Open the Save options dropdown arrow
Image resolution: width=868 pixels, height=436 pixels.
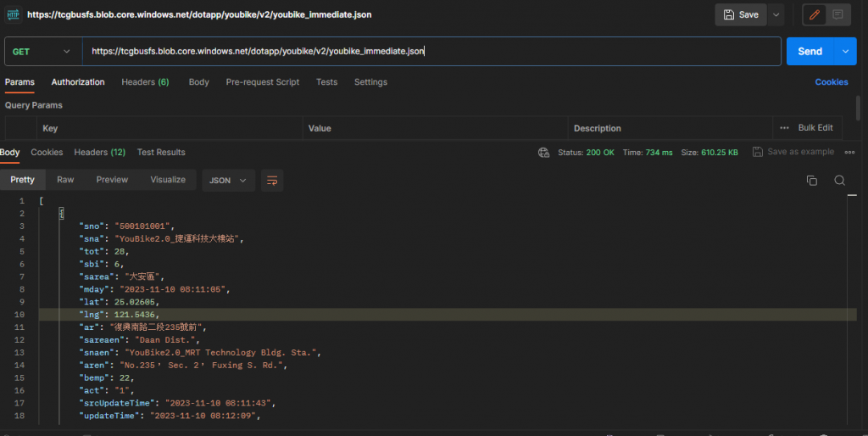click(776, 15)
